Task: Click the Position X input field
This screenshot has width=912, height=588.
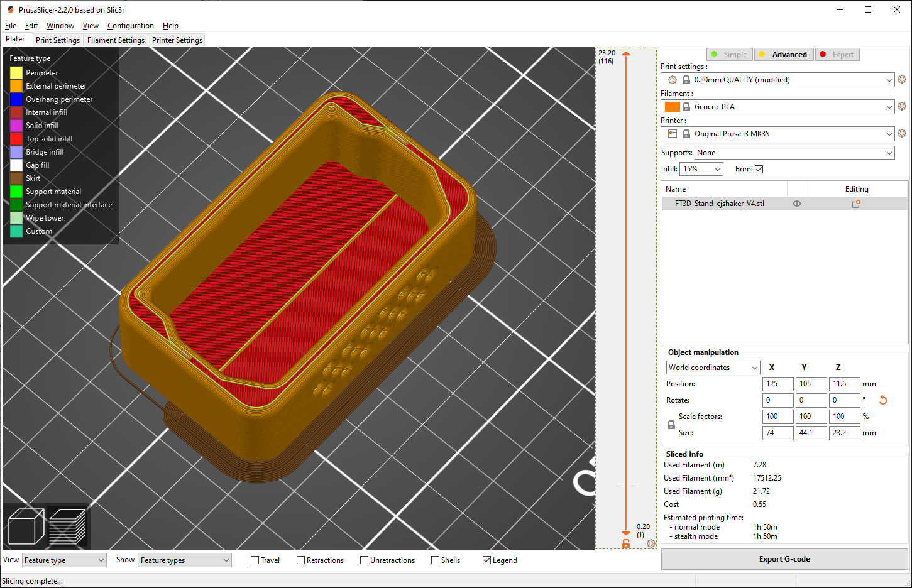Action: (x=777, y=384)
